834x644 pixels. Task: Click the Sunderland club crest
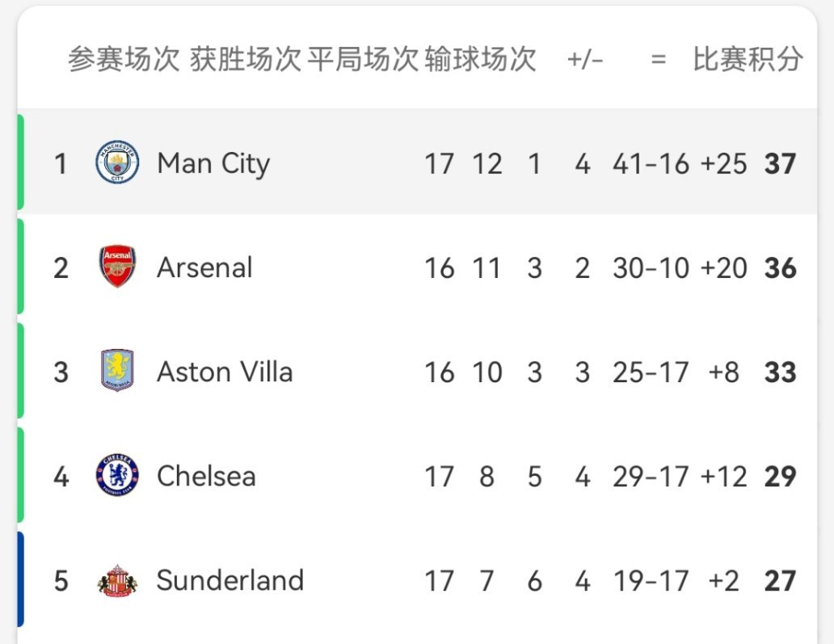117,581
